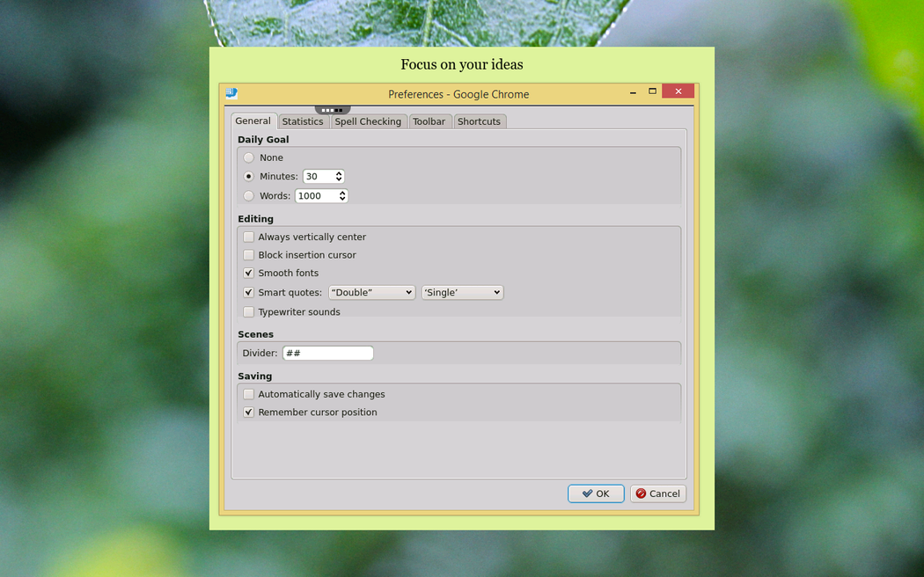Click the Minutes spinner arrows
924x577 pixels.
click(x=339, y=177)
